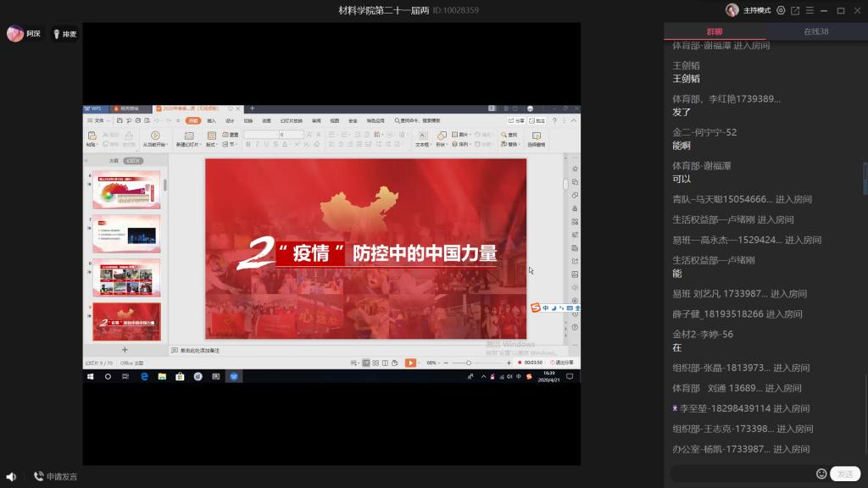868x488 pixels.
Task: Click the 阿琛 user avatar
Action: click(x=14, y=34)
